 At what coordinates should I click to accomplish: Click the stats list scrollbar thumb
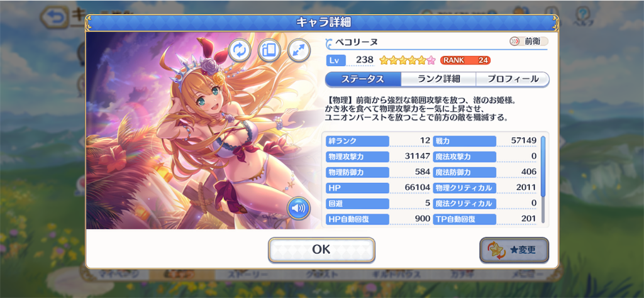pyautogui.click(x=543, y=166)
